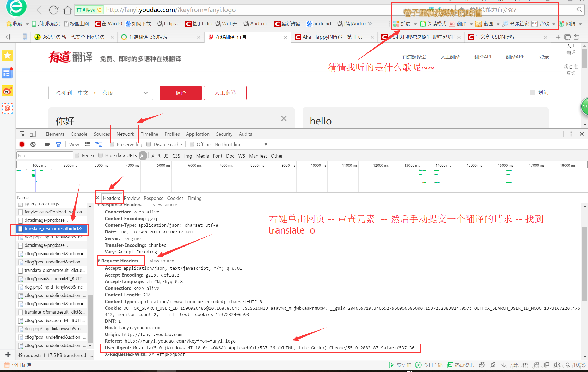This screenshot has width=588, height=372.
Task: Click the request list scrollbar thumb
Action: pyautogui.click(x=90, y=319)
